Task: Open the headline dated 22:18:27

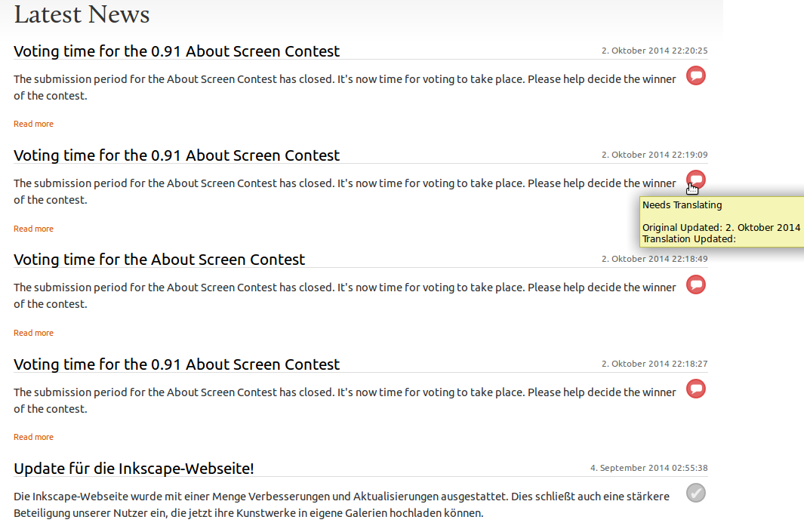Action: [177, 364]
